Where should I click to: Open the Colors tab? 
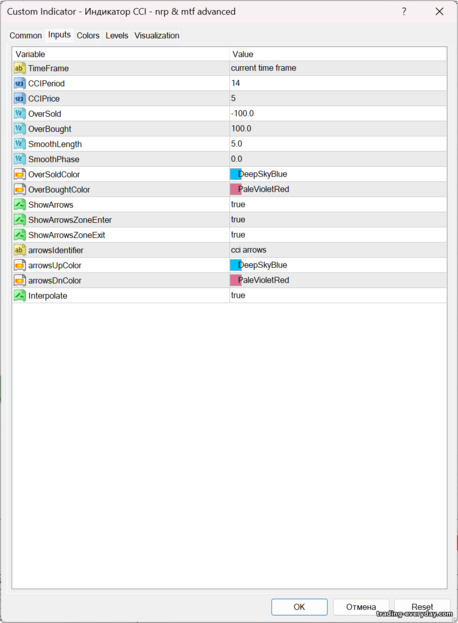pyautogui.click(x=88, y=35)
